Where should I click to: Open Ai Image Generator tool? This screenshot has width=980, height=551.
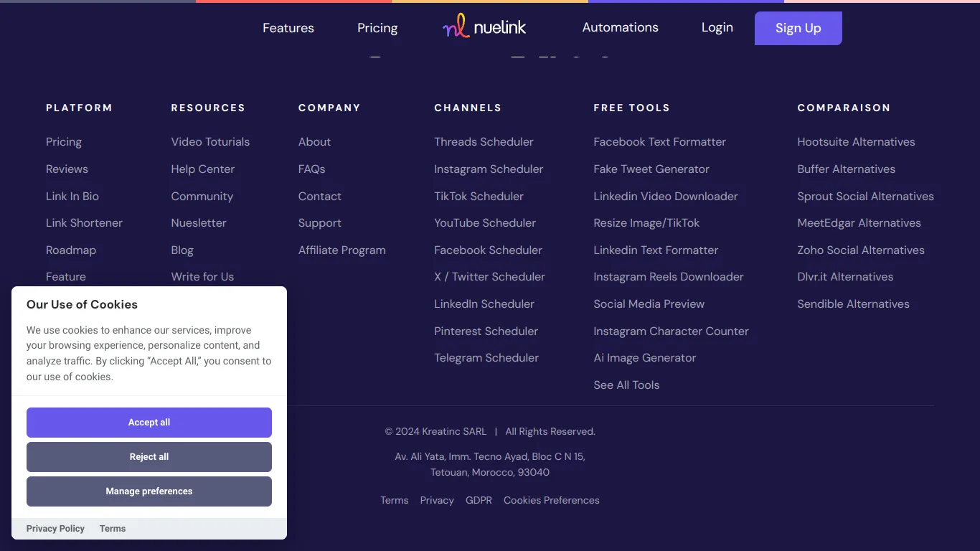pyautogui.click(x=645, y=358)
